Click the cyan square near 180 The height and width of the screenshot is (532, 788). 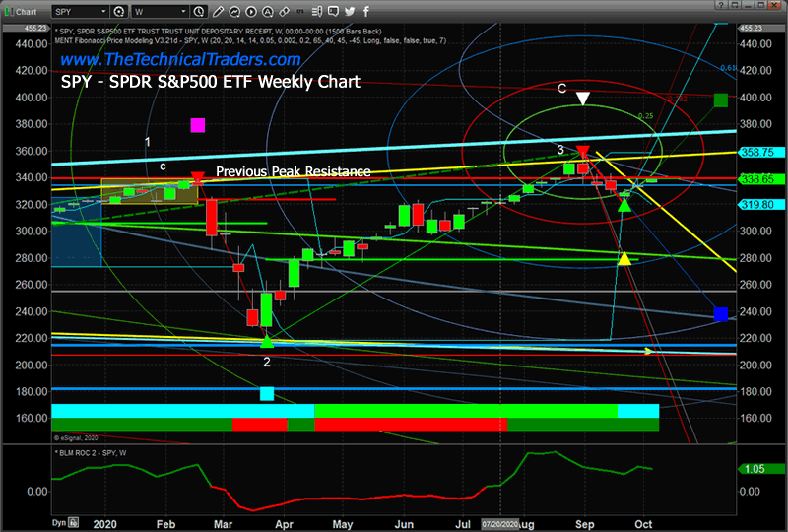[x=267, y=393]
